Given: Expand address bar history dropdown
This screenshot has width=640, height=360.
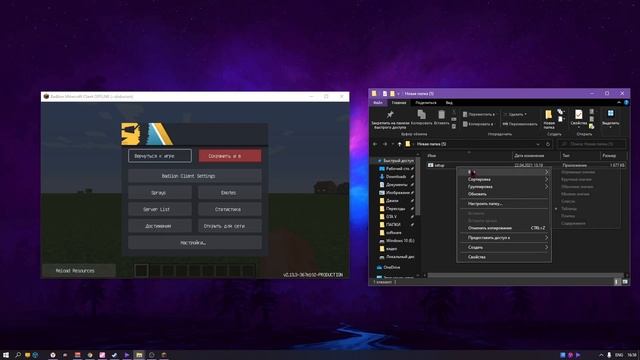Looking at the screenshot, I should [x=538, y=144].
